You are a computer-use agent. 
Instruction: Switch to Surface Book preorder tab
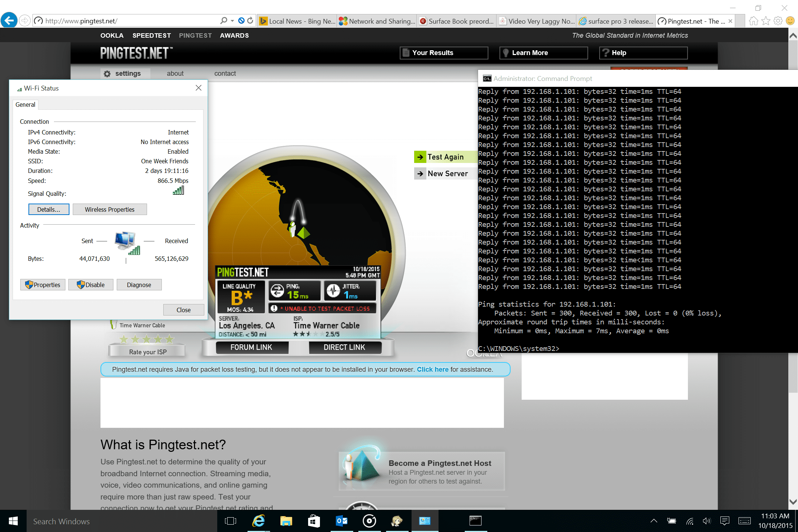click(457, 21)
